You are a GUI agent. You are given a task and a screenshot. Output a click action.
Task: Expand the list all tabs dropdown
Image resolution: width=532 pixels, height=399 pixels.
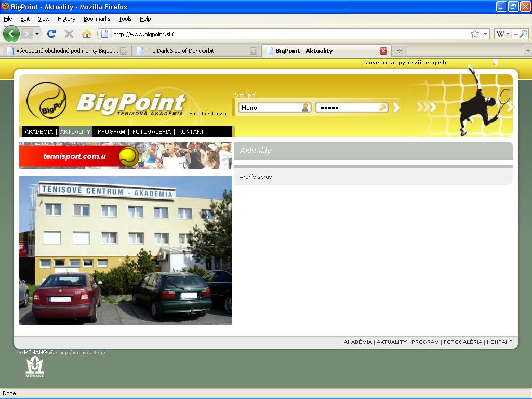coord(527,51)
